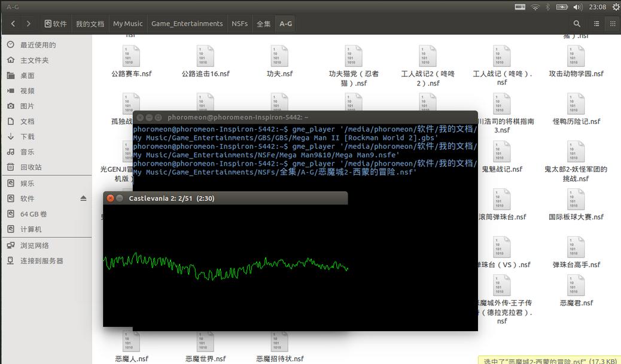Select the 恶魔招待状.nsf file icon
This screenshot has width=621, height=364.
(x=279, y=341)
